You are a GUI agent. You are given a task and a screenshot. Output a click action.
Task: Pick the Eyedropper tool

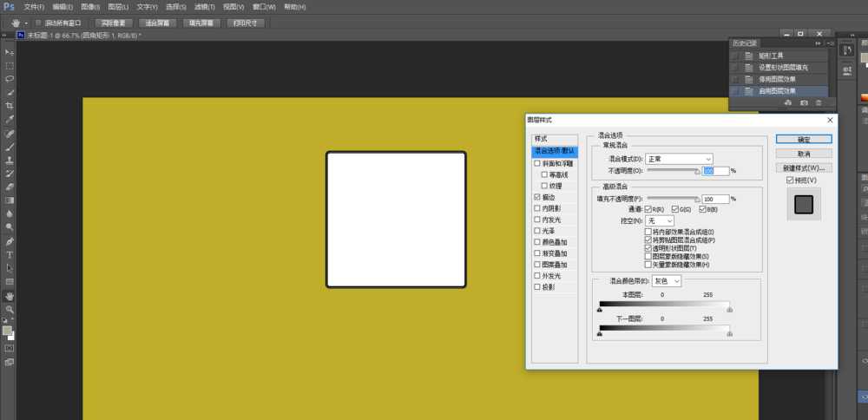pyautogui.click(x=10, y=119)
